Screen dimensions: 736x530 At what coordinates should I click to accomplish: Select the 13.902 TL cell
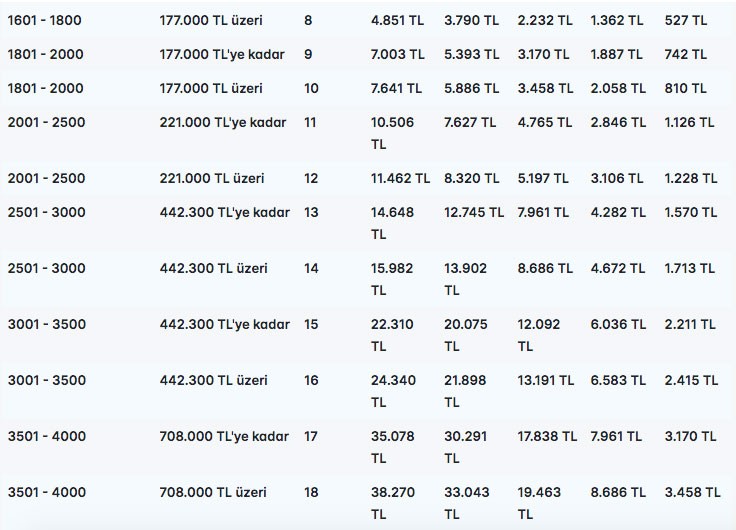(472, 279)
